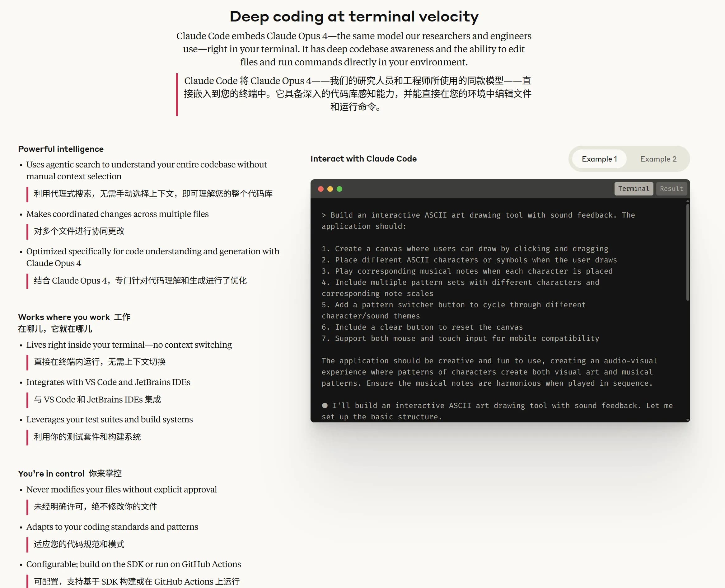Switch to the Result tab
This screenshot has width=725, height=588.
coord(671,189)
